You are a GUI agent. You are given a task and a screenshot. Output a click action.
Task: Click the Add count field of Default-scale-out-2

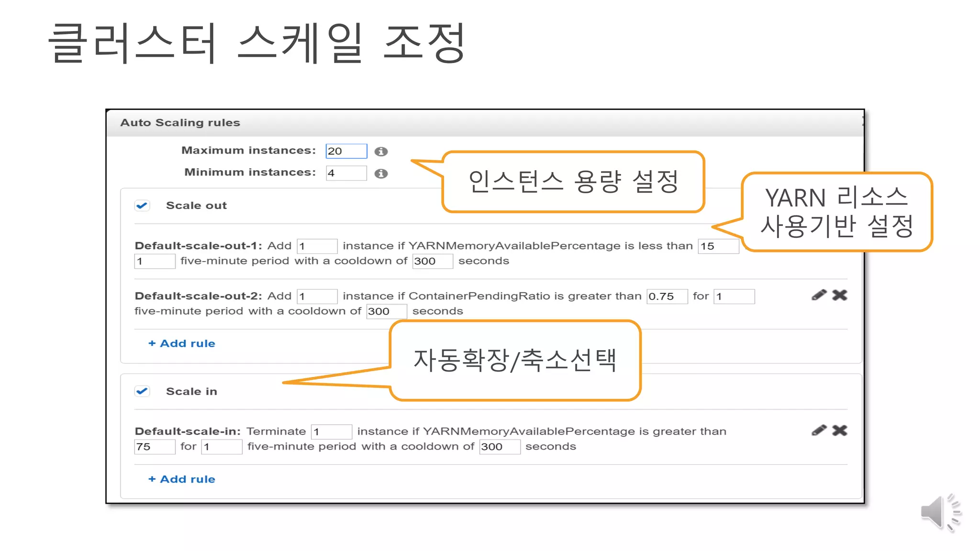(317, 297)
